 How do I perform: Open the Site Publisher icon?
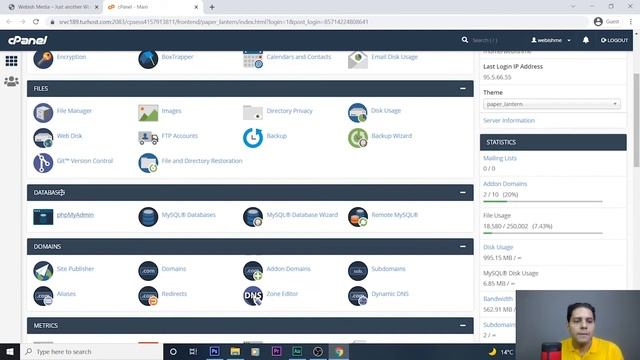[x=43, y=271]
